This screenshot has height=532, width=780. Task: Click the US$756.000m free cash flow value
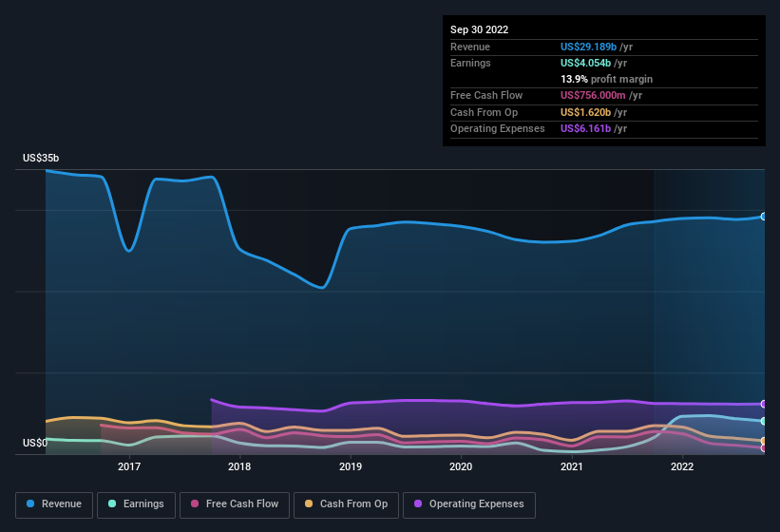[x=593, y=95]
